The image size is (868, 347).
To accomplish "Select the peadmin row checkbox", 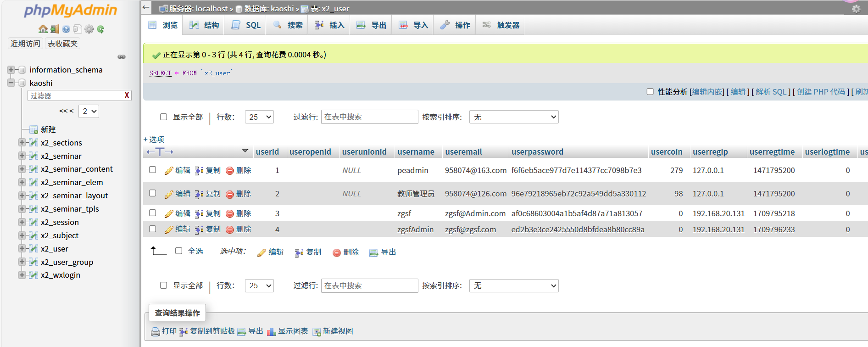I will pos(153,170).
